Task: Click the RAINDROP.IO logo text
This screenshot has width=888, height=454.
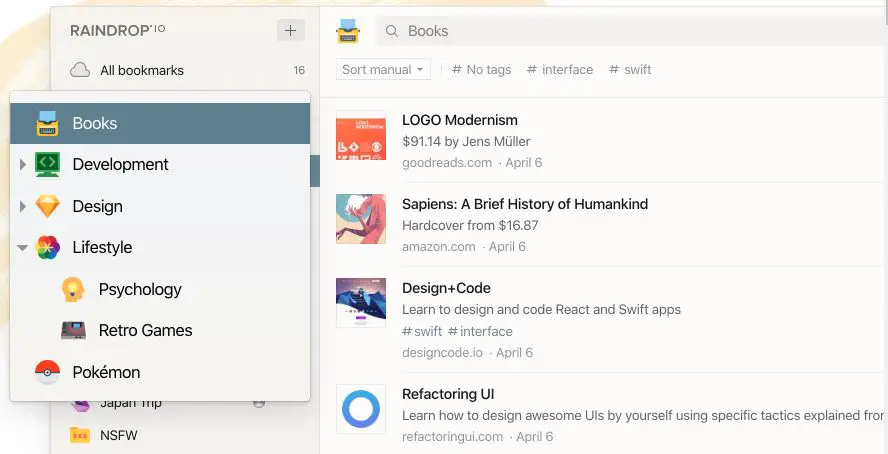Action: tap(118, 31)
